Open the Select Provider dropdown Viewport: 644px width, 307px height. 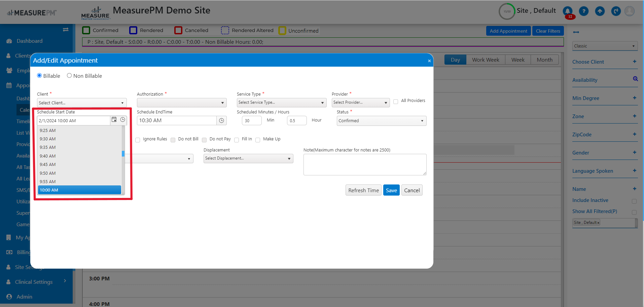coord(361,102)
